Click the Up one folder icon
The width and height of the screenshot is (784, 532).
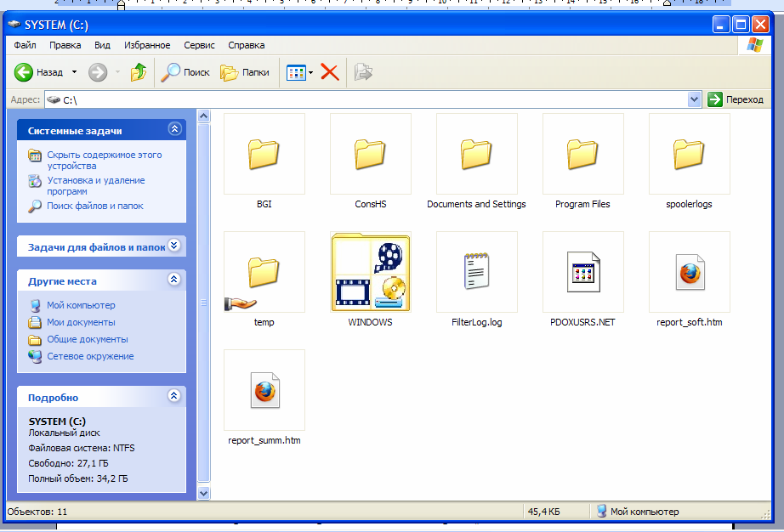pyautogui.click(x=138, y=73)
